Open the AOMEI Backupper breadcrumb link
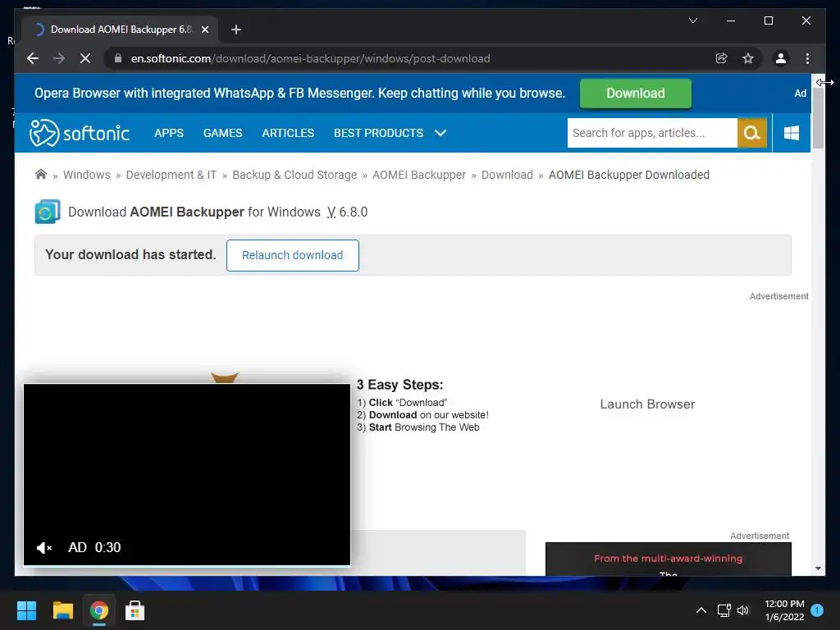The height and width of the screenshot is (630, 840). click(x=419, y=175)
